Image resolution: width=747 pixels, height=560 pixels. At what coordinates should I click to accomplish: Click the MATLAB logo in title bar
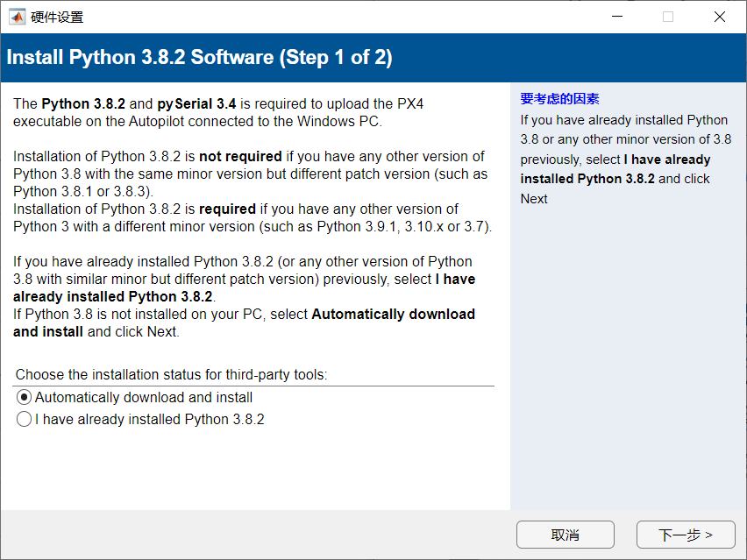tap(17, 17)
